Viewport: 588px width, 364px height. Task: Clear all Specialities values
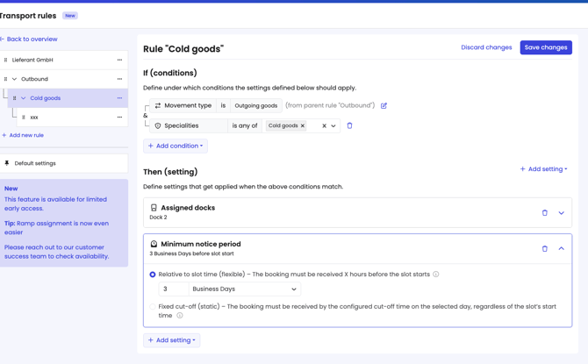[x=324, y=126]
